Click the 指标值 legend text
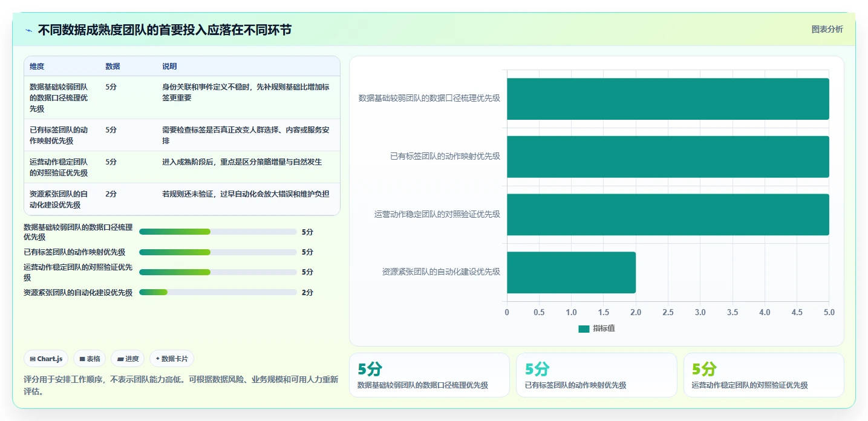This screenshot has height=421, width=868. click(x=604, y=328)
